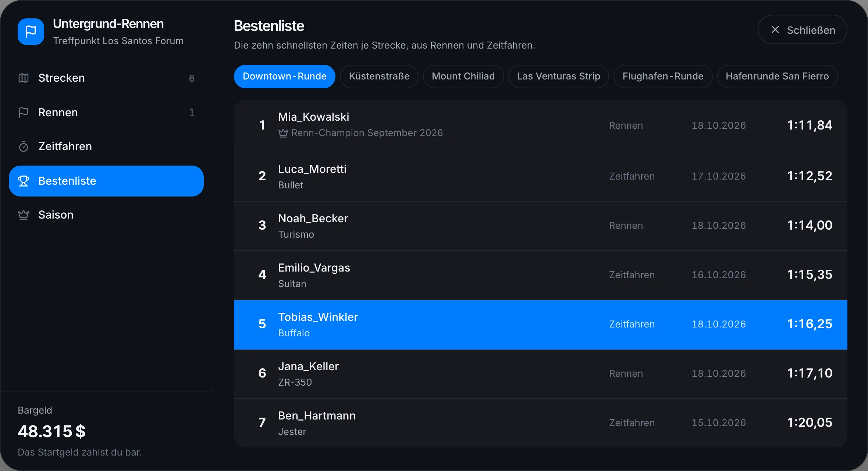Switch to the Hafenrunde San Fierro tab

(778, 77)
